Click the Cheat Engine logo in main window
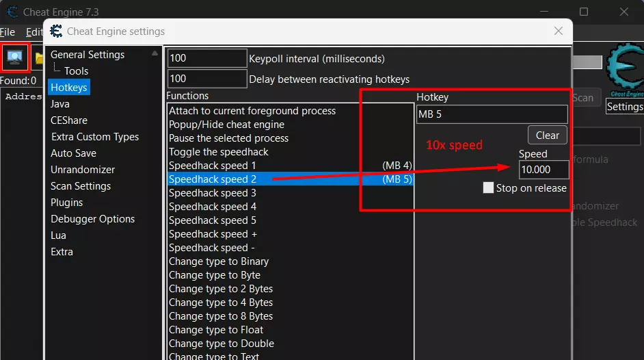The width and height of the screenshot is (644, 360). click(626, 68)
